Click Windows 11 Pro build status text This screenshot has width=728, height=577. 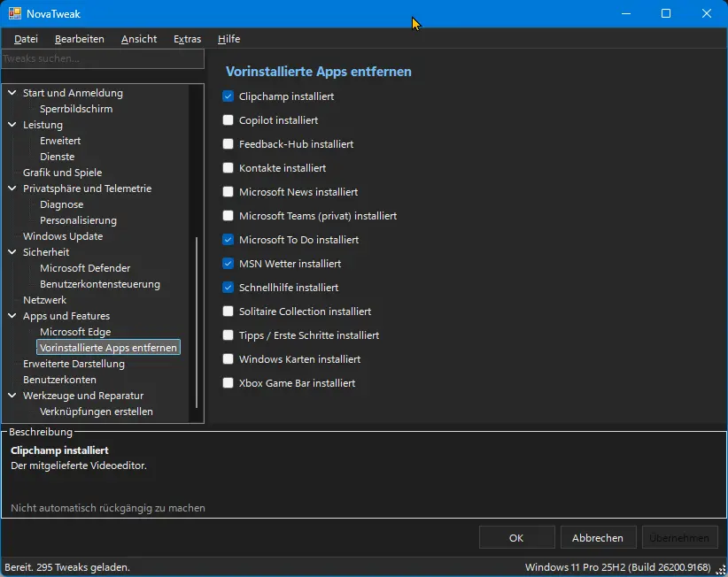point(617,567)
